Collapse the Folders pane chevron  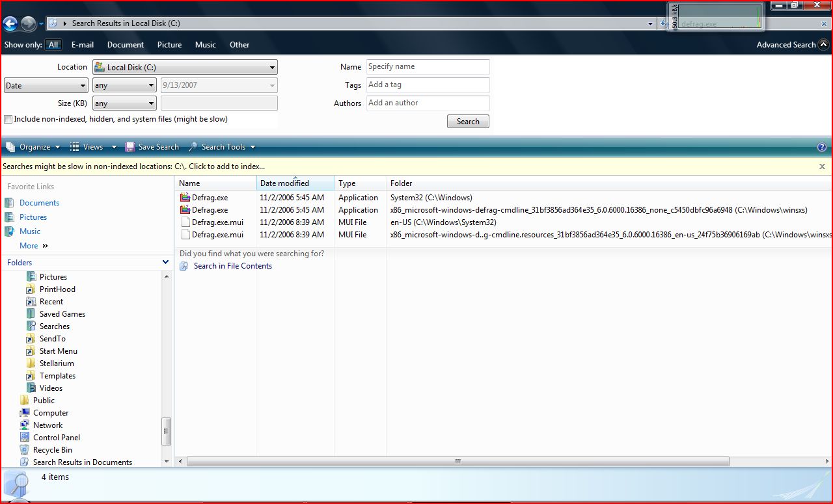[x=165, y=262]
